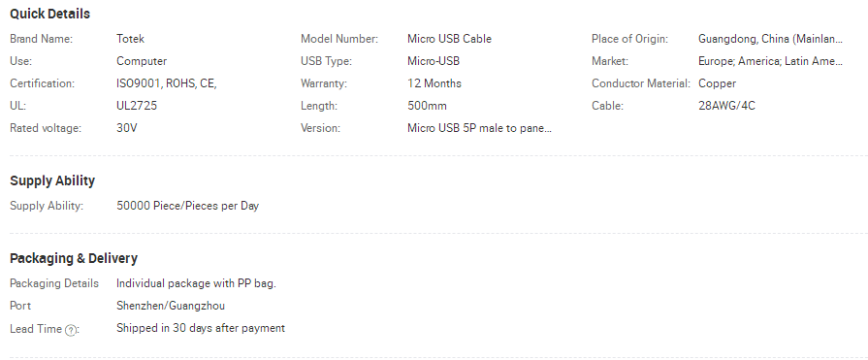The width and height of the screenshot is (868, 360).
Task: Click the ISO9001, ROHS, CE certification value
Action: (x=167, y=83)
